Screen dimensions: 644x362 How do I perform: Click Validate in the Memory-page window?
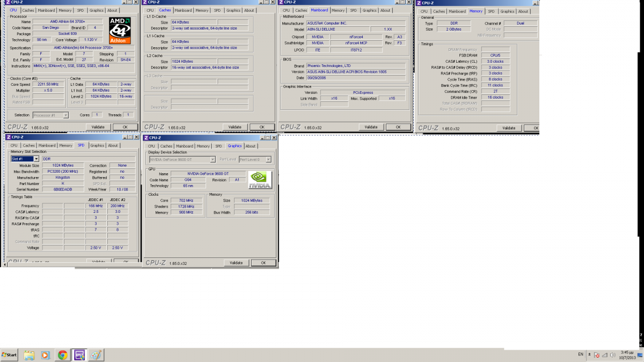pyautogui.click(x=509, y=128)
